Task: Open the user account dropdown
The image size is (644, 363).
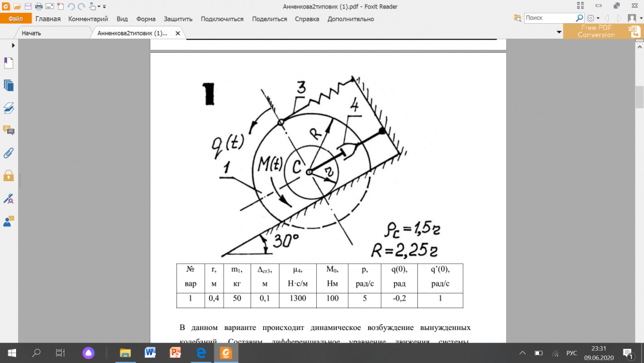Action: coord(632,18)
